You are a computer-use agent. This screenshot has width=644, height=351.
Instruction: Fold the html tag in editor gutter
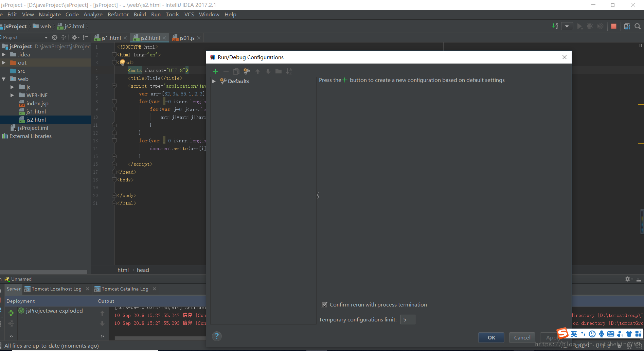(x=114, y=55)
